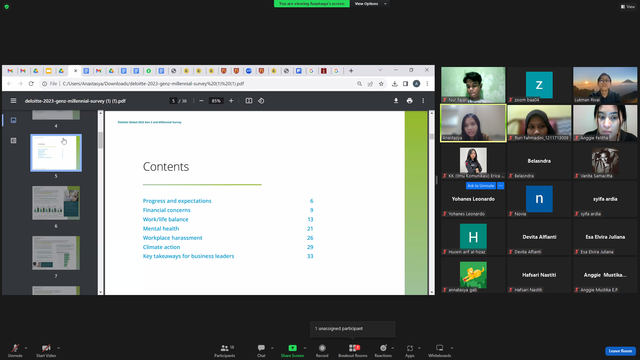
Task: Open the Reactions menu
Action: (383, 350)
